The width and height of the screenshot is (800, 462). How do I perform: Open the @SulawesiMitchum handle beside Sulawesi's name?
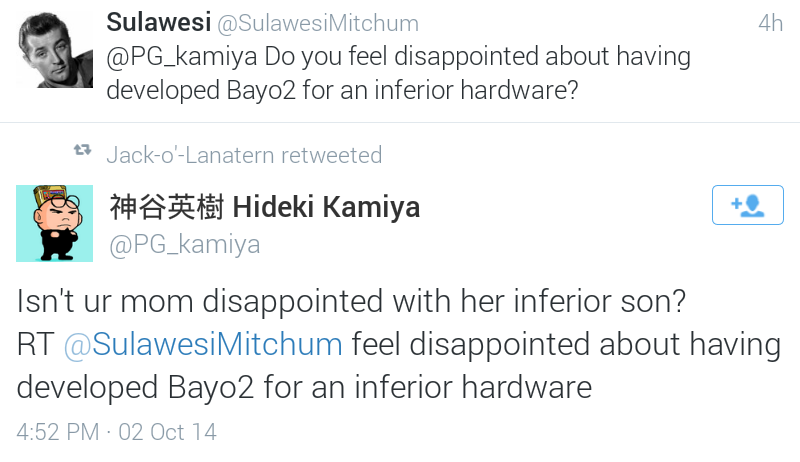coord(322,23)
